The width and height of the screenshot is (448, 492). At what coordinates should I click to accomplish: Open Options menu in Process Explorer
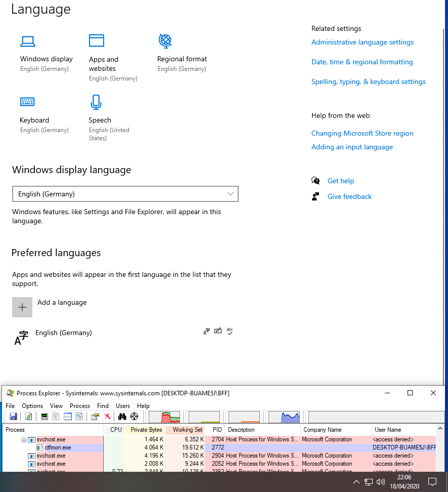(x=32, y=406)
